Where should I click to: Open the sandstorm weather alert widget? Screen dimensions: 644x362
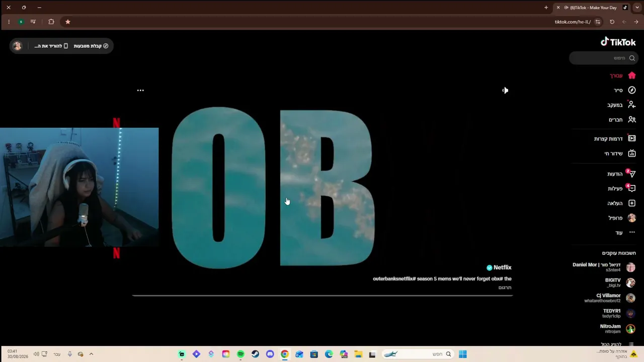[x=616, y=354]
